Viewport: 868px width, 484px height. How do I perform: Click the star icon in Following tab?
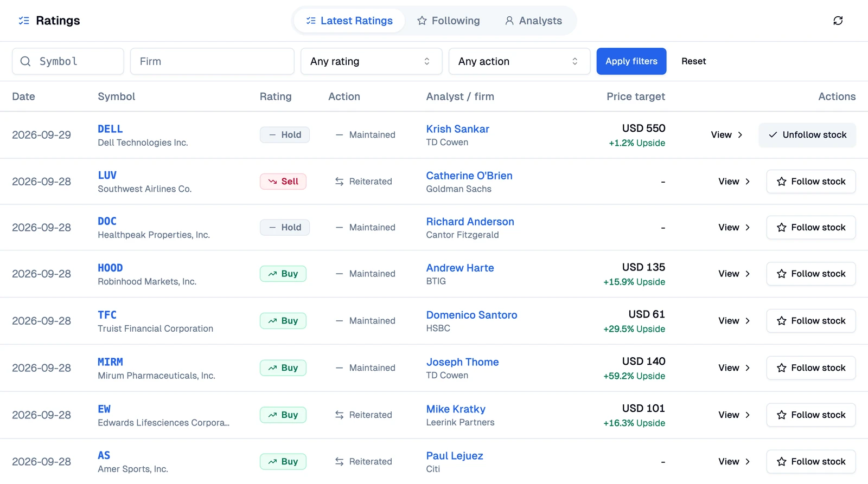(x=422, y=21)
